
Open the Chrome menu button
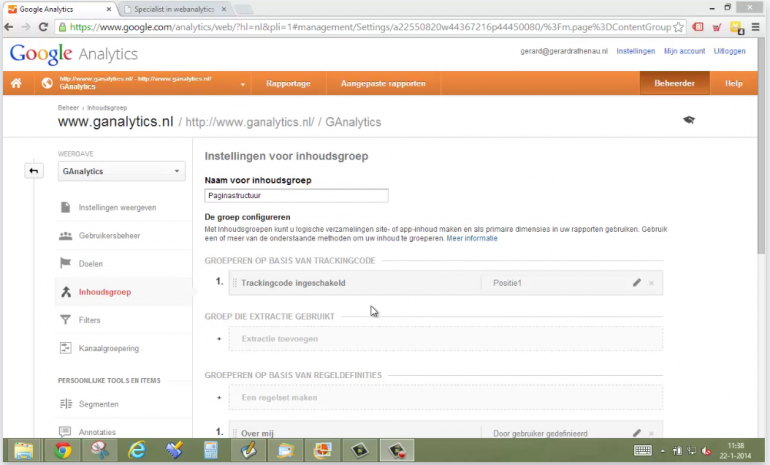click(x=756, y=27)
